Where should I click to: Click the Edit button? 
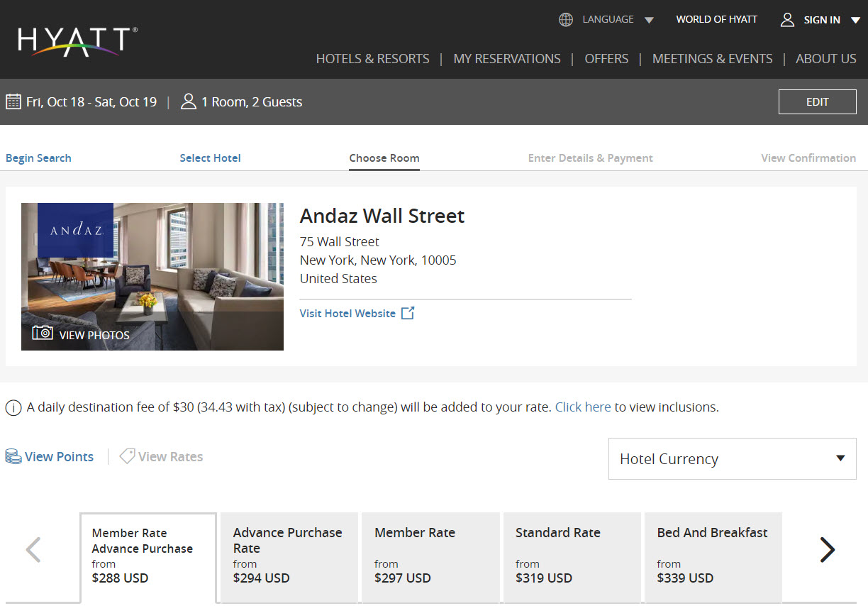[x=817, y=101]
